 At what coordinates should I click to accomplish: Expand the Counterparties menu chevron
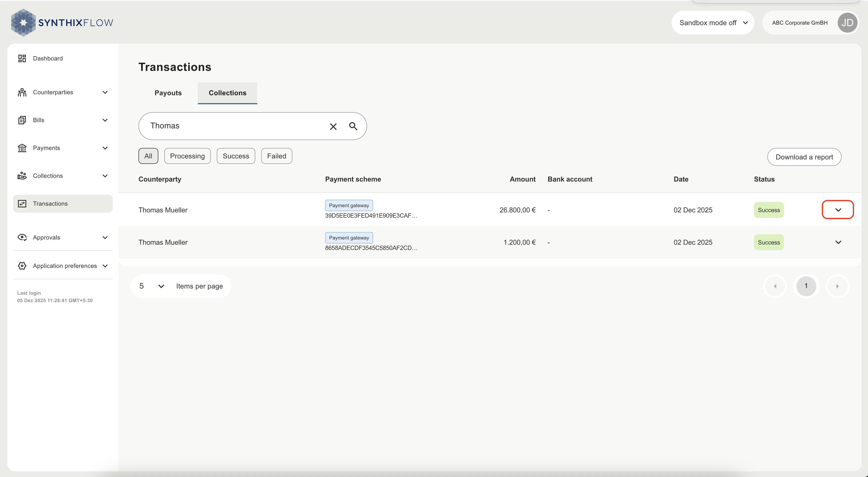click(x=105, y=92)
